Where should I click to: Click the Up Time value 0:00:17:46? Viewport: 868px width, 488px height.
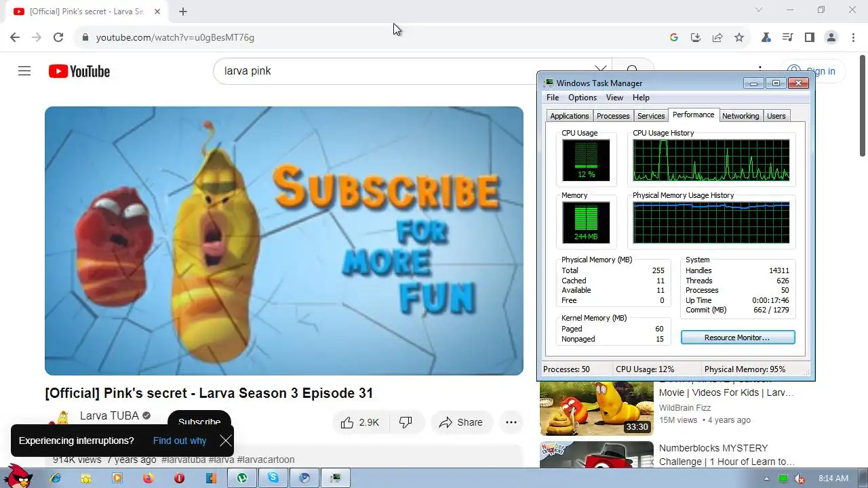coord(770,300)
